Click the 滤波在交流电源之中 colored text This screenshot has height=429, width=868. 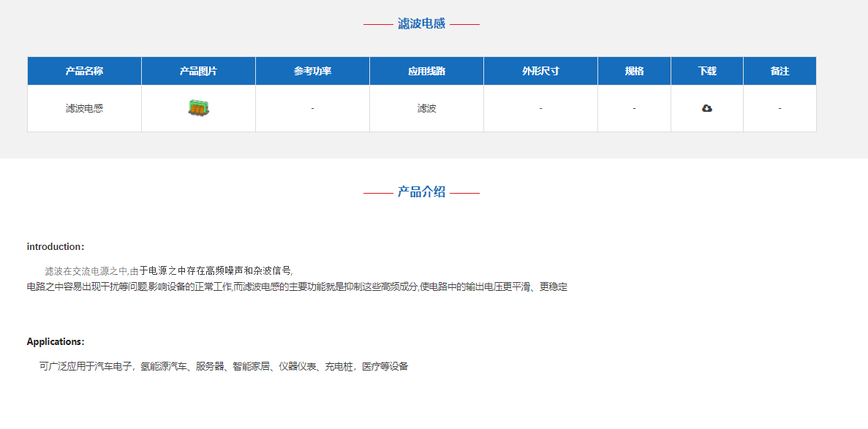click(86, 271)
